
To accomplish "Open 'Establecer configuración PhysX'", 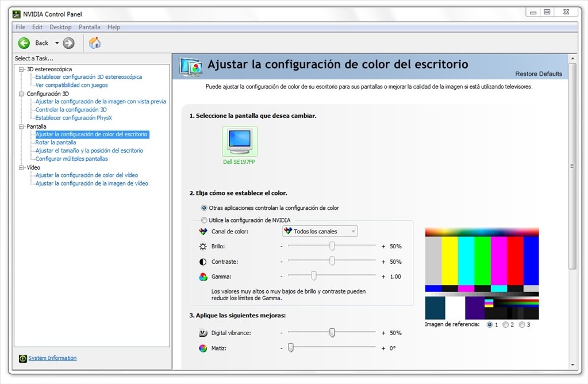I will pyautogui.click(x=74, y=118).
